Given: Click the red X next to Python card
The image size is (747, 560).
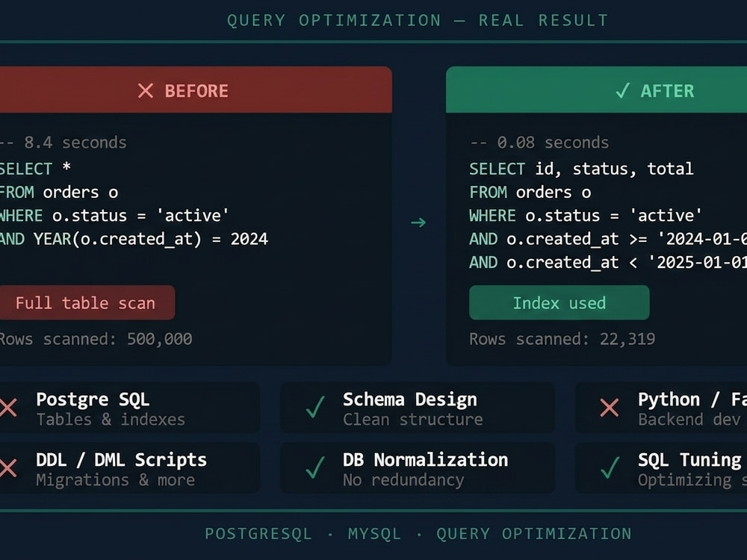Looking at the screenshot, I should (x=610, y=408).
